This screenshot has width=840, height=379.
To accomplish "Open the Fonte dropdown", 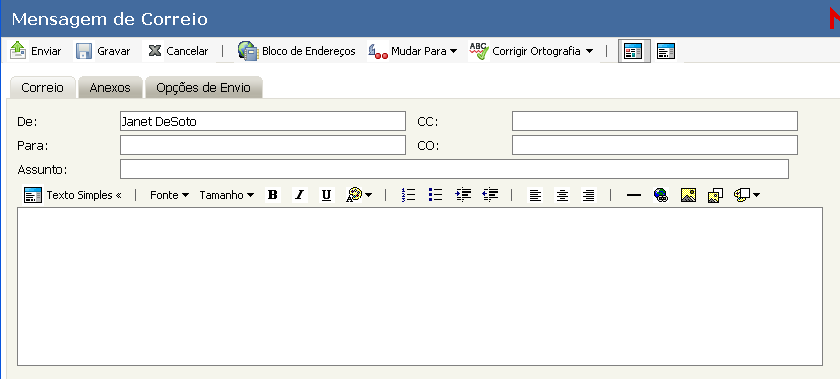I will (x=169, y=195).
